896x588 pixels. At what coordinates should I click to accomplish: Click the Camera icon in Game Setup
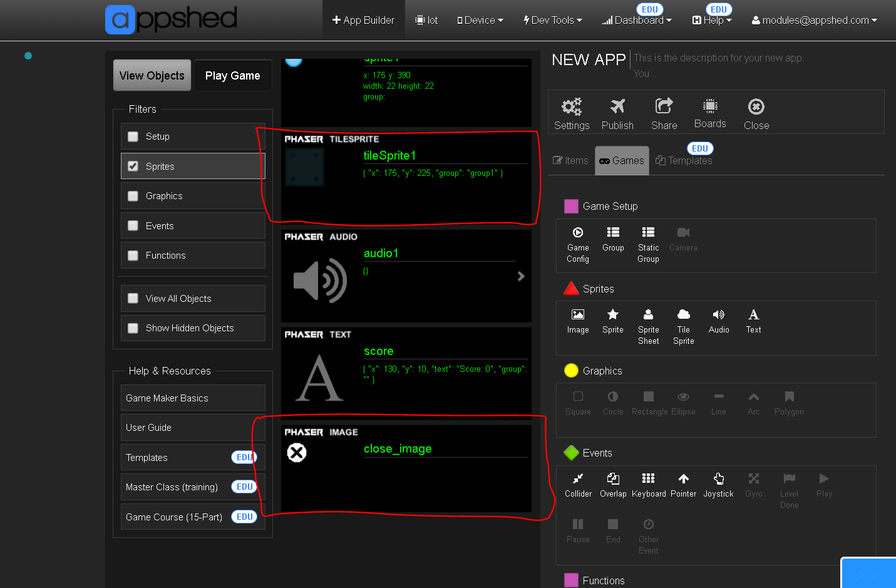pos(683,232)
